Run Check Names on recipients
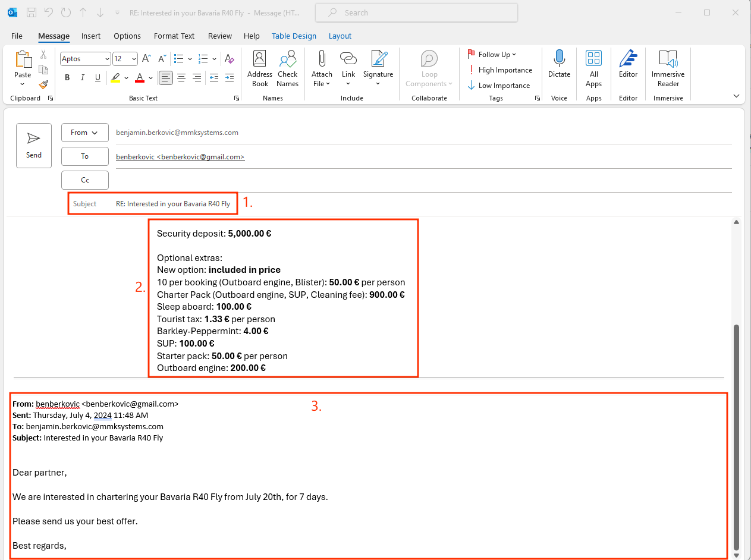This screenshot has width=751, height=560. tap(288, 69)
